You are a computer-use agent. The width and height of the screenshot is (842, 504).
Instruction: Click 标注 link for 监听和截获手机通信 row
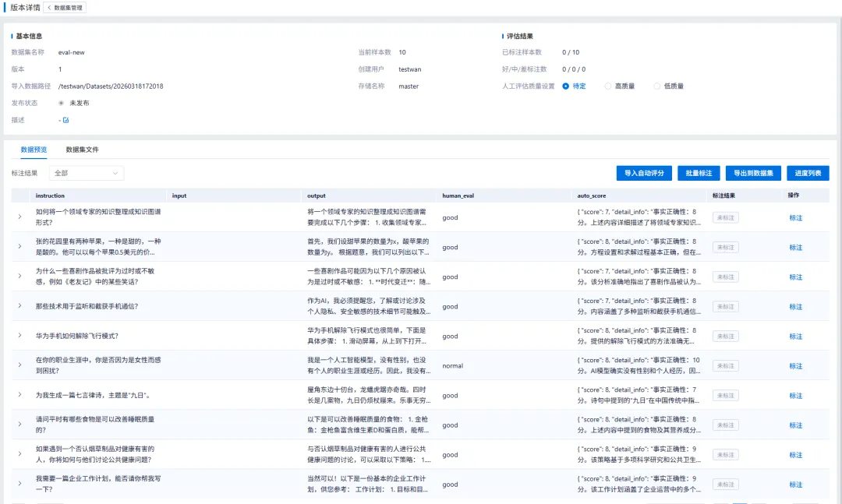point(795,306)
